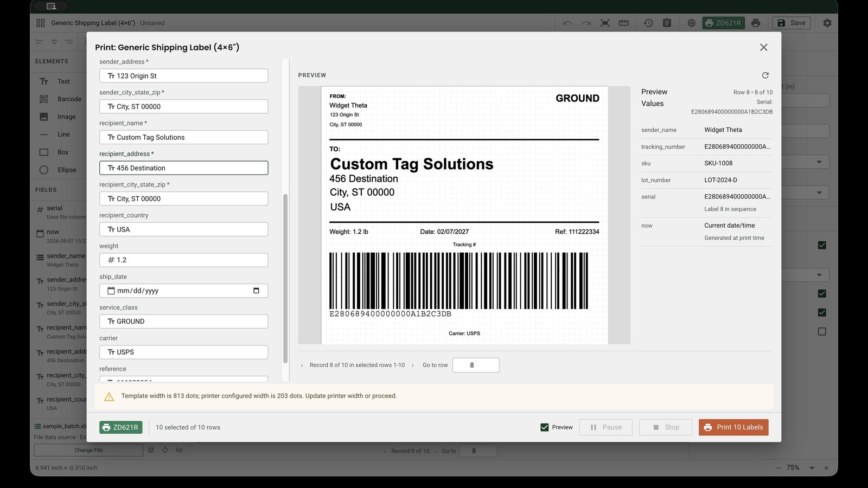This screenshot has height=488, width=868.
Task: Click the clipboard icon in the toolbar
Action: coord(667,23)
